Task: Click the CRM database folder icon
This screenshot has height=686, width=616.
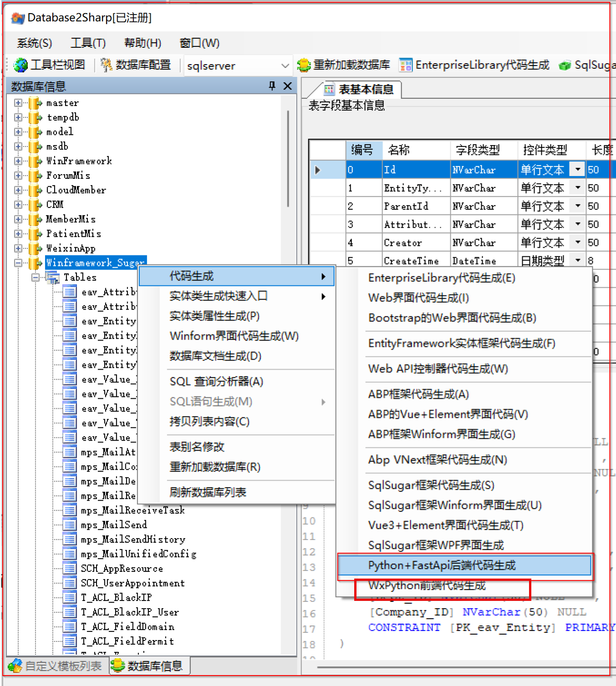Action: coord(36,205)
